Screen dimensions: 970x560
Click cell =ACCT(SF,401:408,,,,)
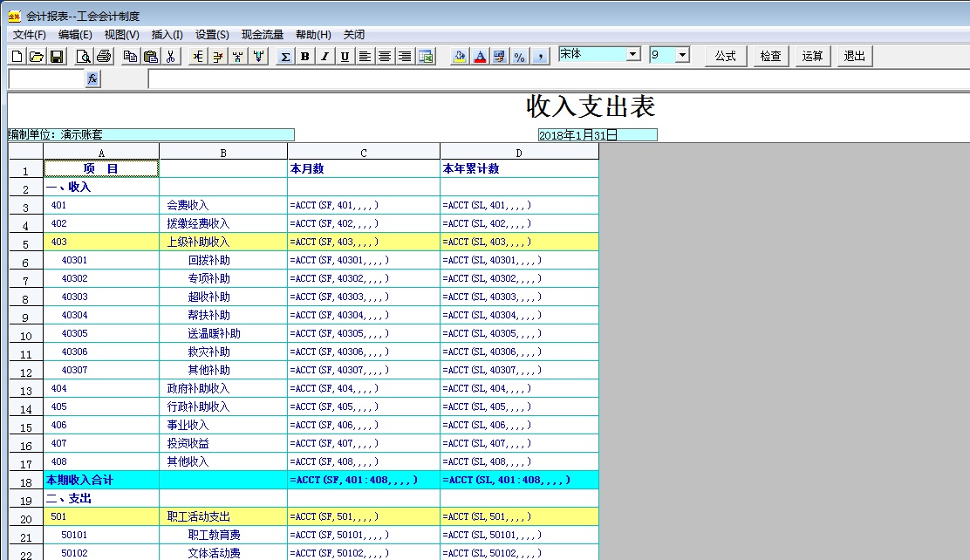point(364,480)
